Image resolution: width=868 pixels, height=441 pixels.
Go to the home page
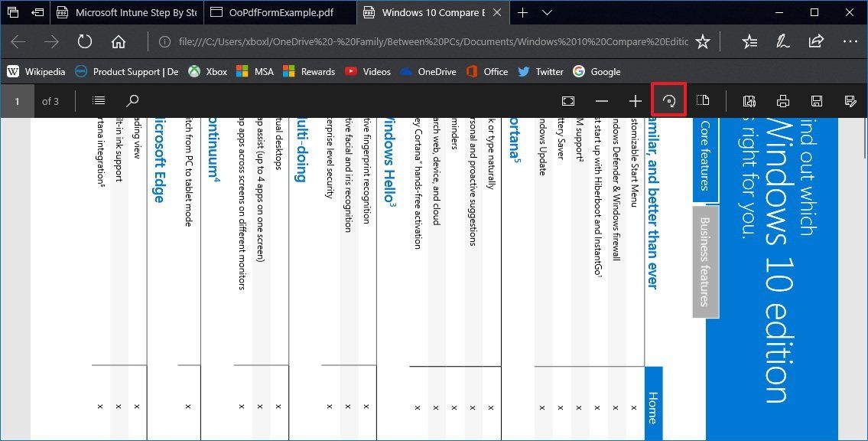tap(118, 41)
